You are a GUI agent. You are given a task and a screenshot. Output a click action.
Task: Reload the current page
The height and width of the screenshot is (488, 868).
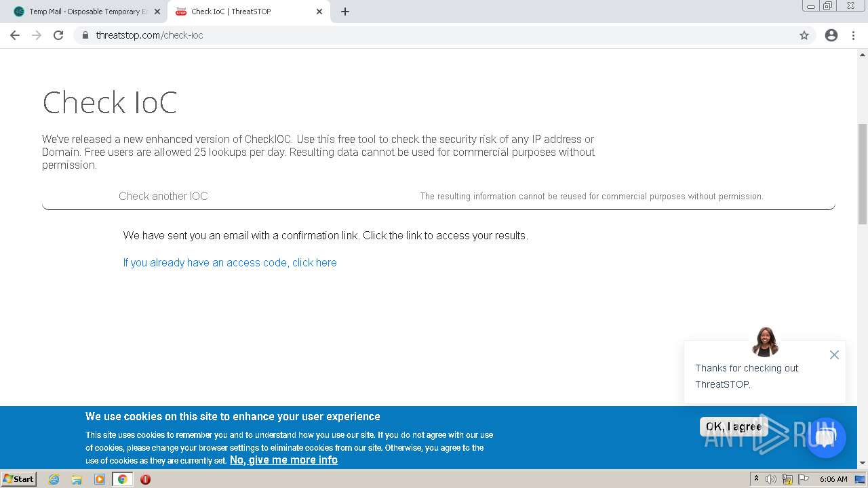coord(58,35)
